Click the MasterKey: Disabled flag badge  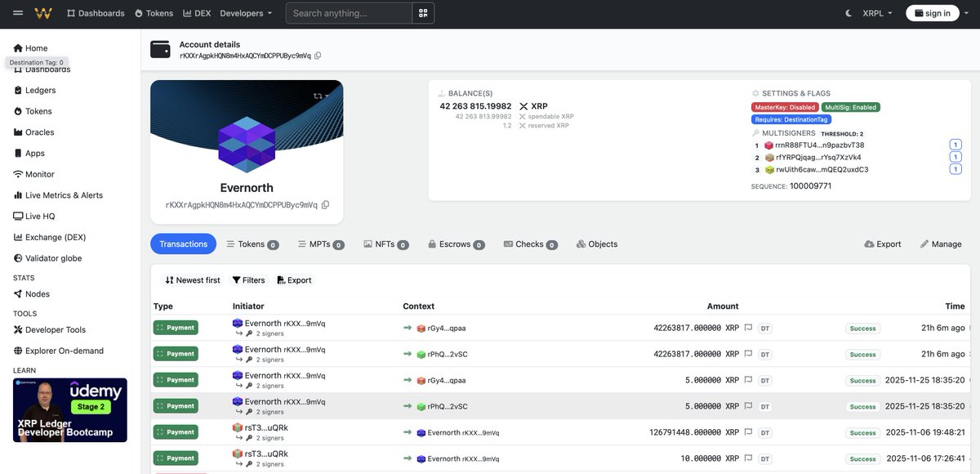[785, 107]
